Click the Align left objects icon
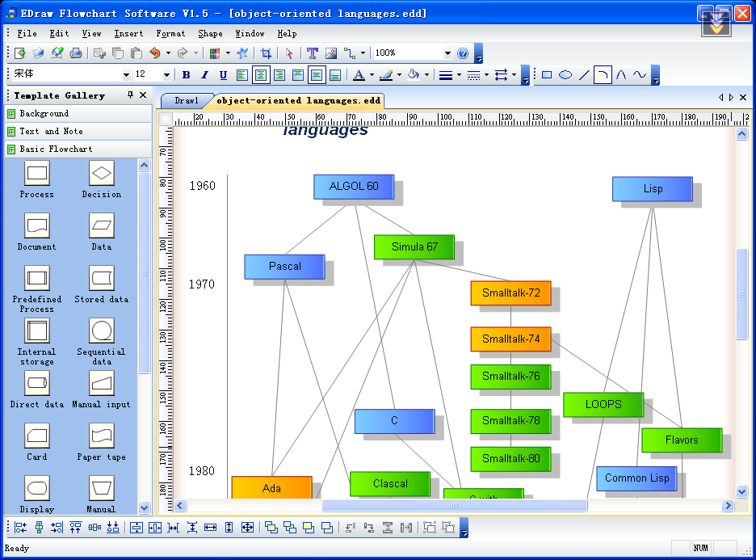 (21, 528)
